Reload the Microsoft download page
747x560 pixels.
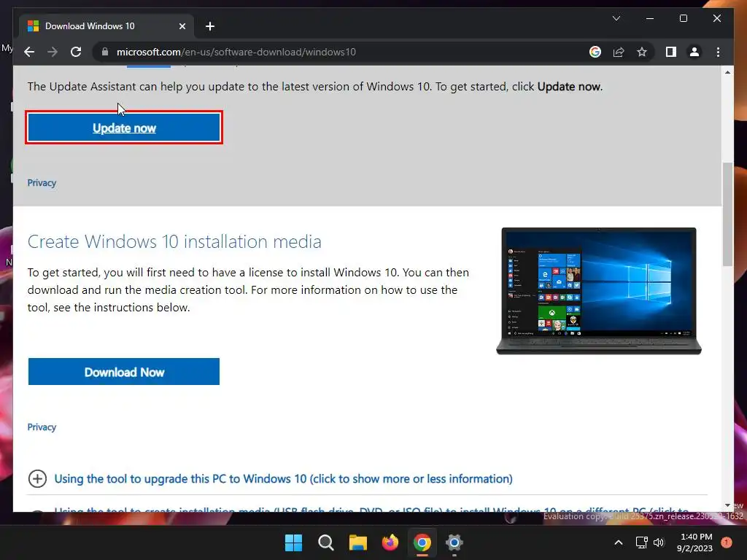coord(76,52)
